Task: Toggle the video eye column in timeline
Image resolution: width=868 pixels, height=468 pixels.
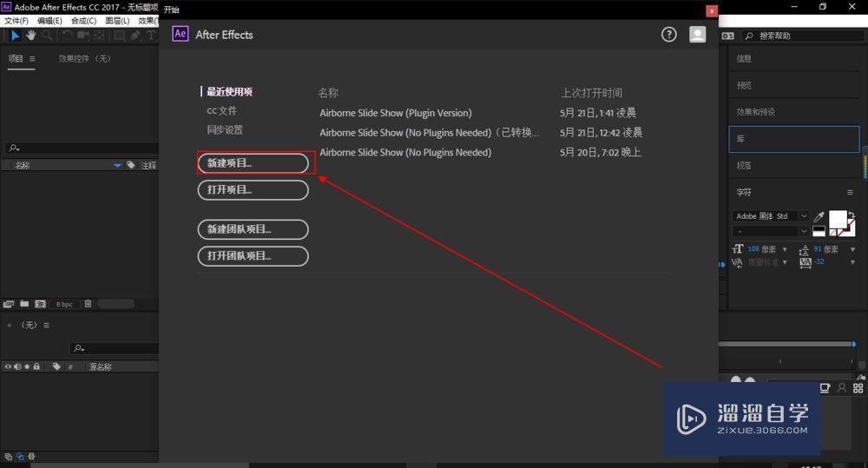Action: click(x=8, y=366)
